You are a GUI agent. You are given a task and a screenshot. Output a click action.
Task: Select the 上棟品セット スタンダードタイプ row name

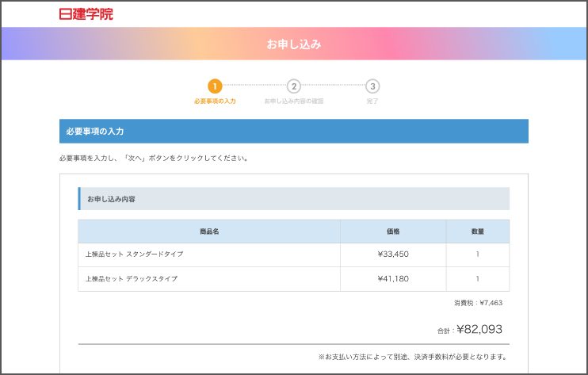134,254
